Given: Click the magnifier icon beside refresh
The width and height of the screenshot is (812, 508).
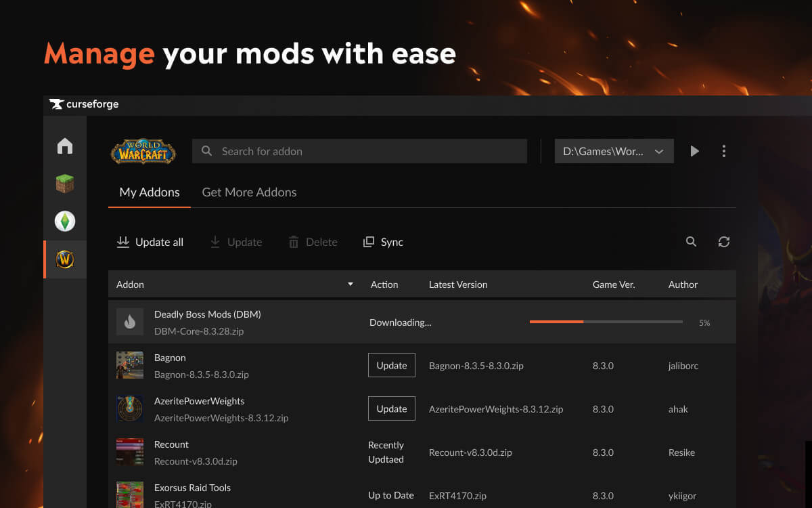Looking at the screenshot, I should pos(691,242).
